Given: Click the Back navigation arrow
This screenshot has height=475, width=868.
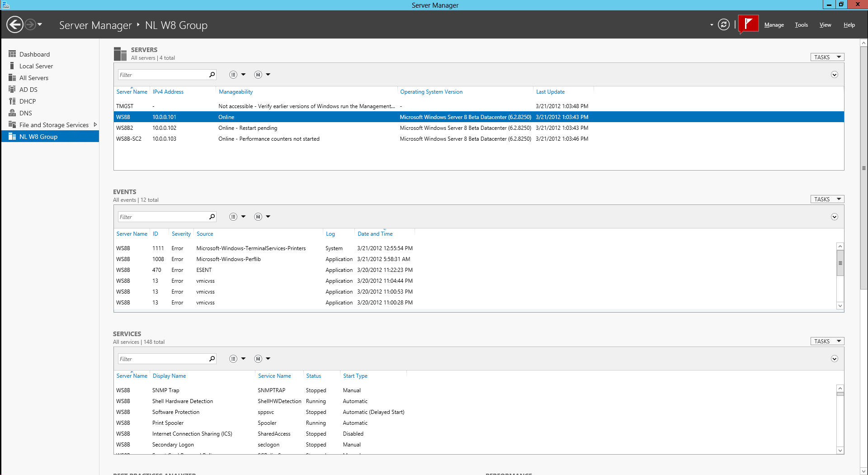Looking at the screenshot, I should (x=15, y=24).
